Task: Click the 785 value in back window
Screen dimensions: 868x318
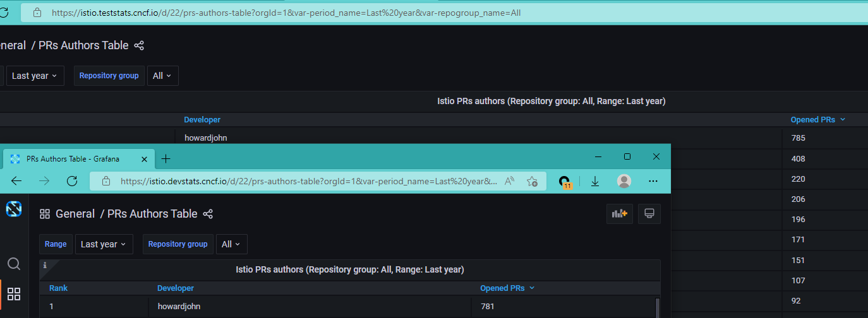Action: pyautogui.click(x=799, y=138)
